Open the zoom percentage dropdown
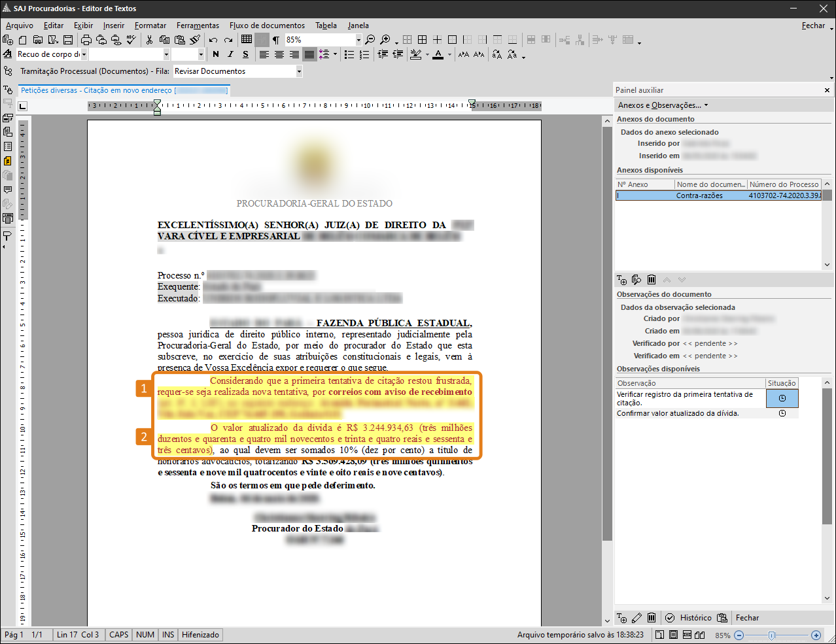This screenshot has width=836, height=644. pos(358,40)
